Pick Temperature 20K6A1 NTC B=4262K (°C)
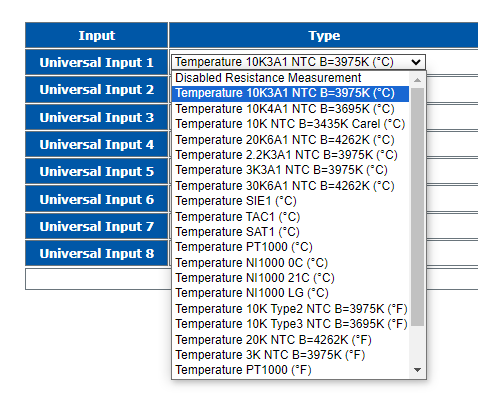Viewport: 478px width, 408px height. tap(290, 140)
